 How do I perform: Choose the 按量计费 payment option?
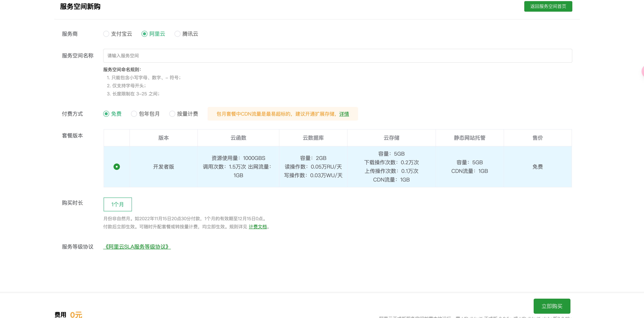point(172,114)
